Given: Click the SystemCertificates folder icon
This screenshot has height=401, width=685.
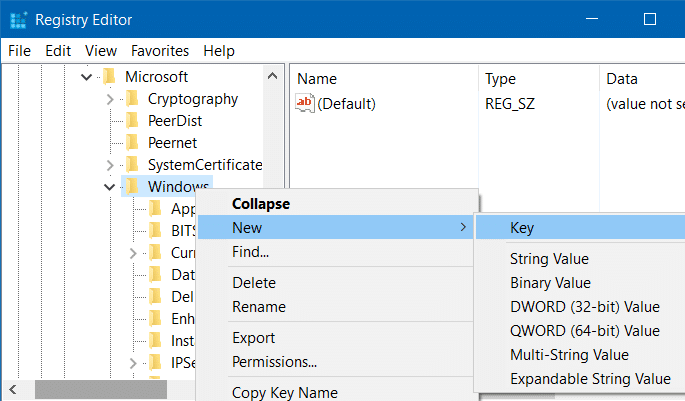Looking at the screenshot, I should pyautogui.click(x=132, y=165).
